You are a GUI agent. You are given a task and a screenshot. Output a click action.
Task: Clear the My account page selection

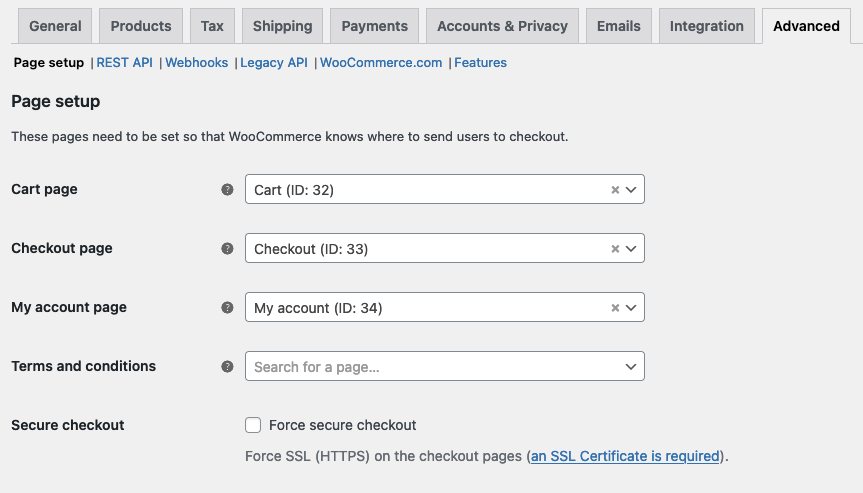[x=615, y=308]
